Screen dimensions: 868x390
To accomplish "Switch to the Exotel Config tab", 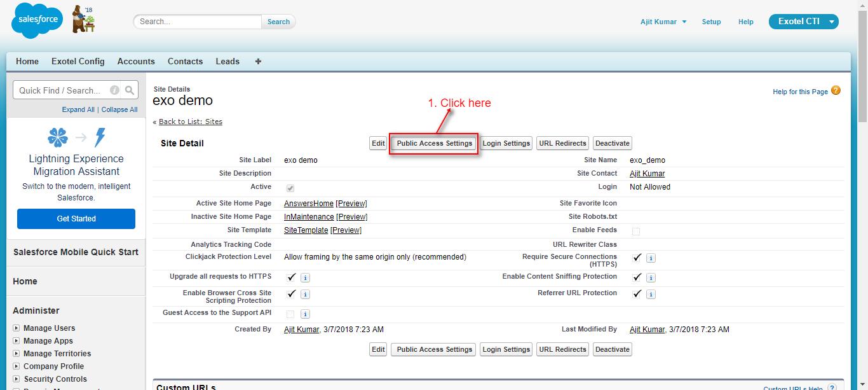I will pyautogui.click(x=78, y=62).
